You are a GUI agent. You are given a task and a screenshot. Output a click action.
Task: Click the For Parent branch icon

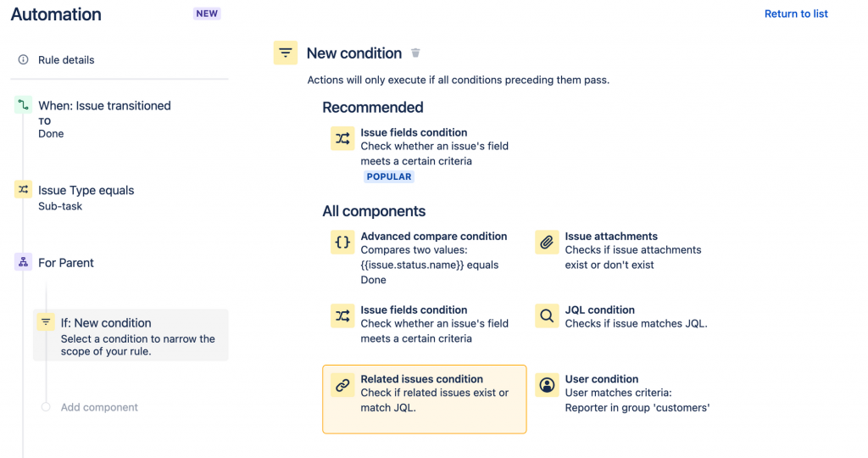[x=23, y=263]
